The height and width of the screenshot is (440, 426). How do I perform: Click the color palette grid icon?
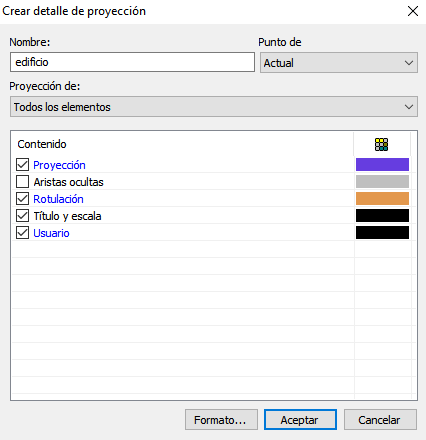(381, 144)
